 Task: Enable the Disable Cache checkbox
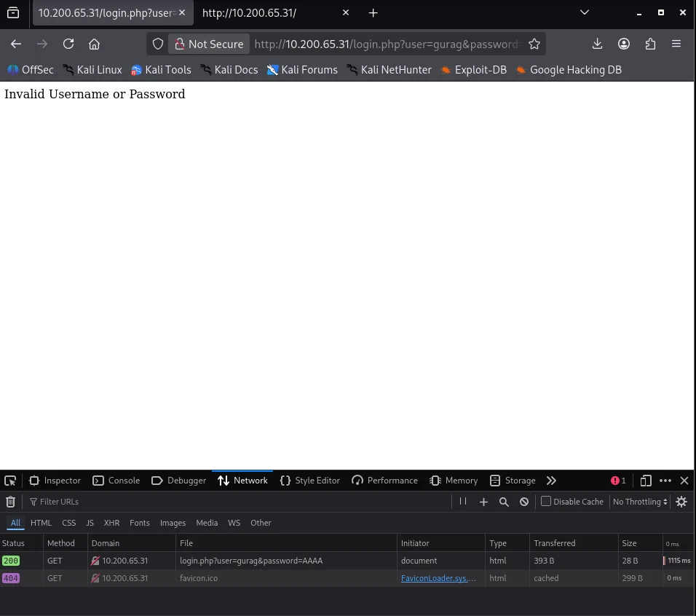pyautogui.click(x=546, y=502)
